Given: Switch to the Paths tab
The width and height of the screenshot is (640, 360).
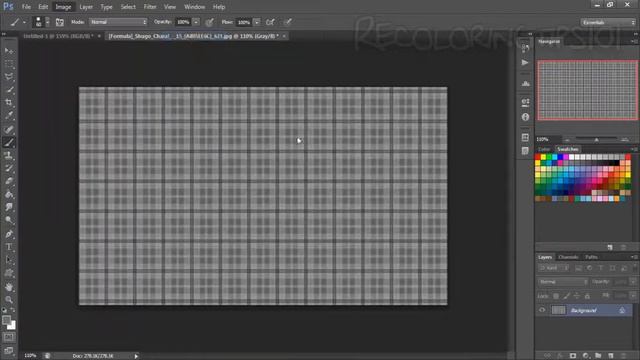Looking at the screenshot, I should point(591,257).
